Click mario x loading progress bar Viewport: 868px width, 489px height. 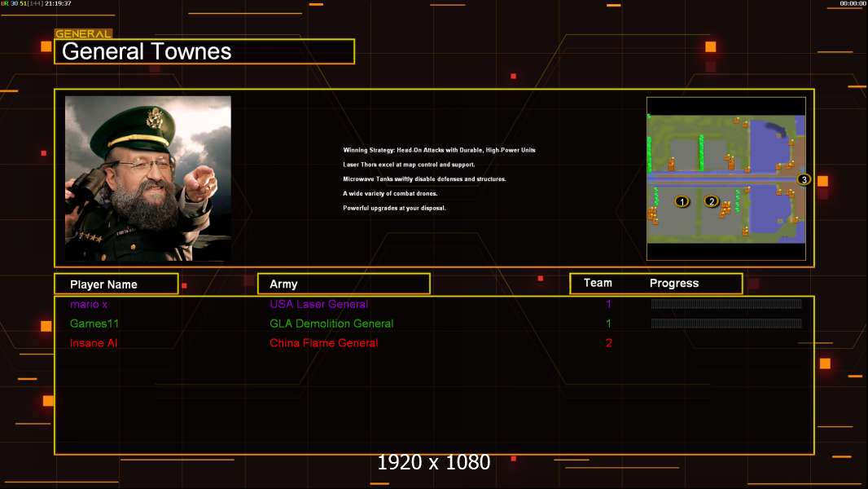pyautogui.click(x=726, y=303)
